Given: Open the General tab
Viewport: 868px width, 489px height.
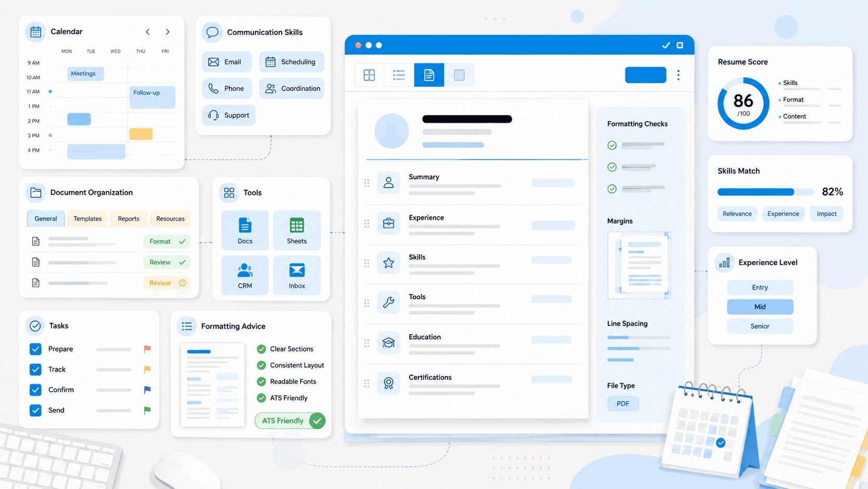Looking at the screenshot, I should click(x=46, y=219).
